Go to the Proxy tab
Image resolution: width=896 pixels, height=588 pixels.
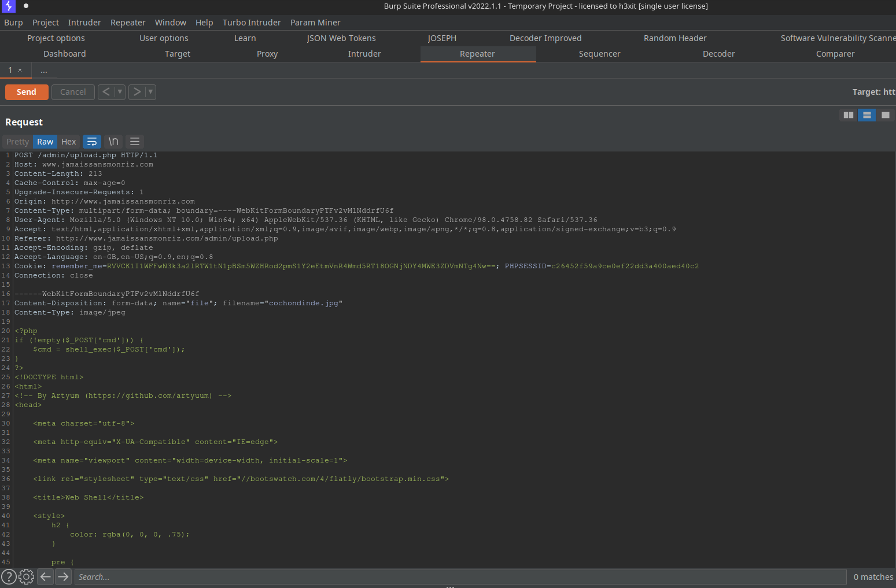267,54
